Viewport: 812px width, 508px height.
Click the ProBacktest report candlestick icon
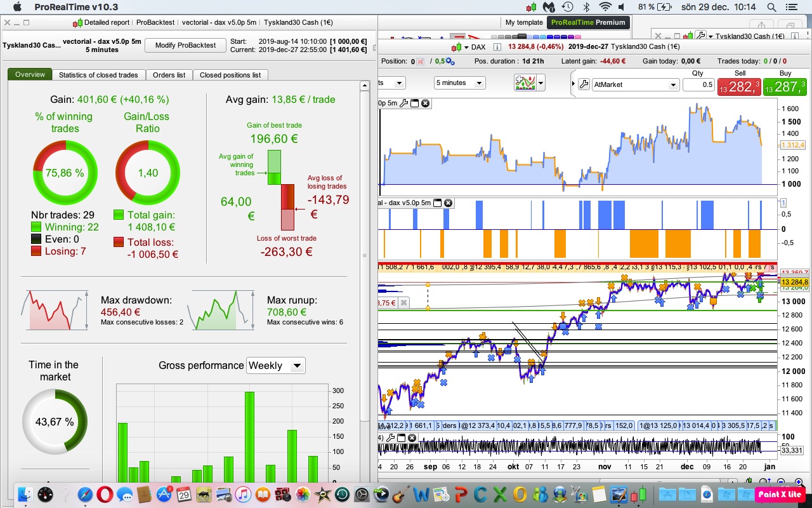[77, 22]
